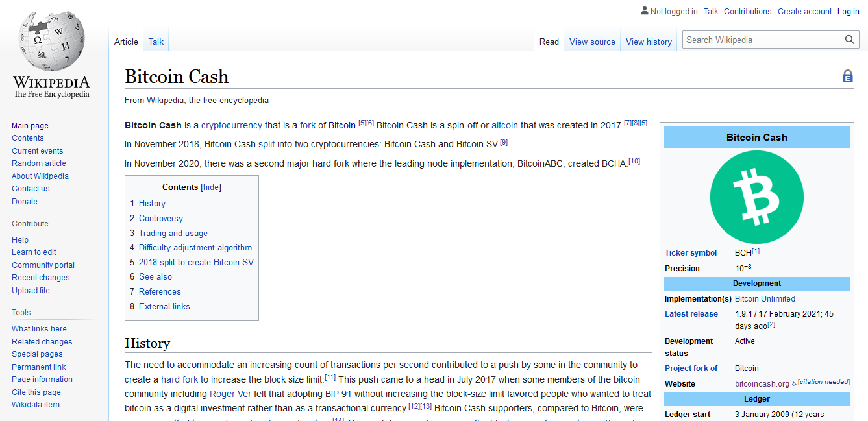Click Create account link
Viewport: 868px width, 421px height.
coord(804,12)
